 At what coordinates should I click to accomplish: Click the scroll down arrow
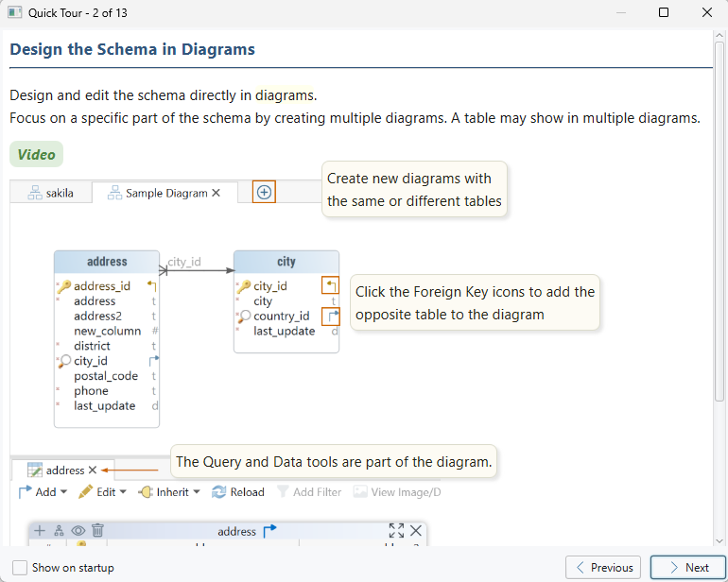(719, 540)
